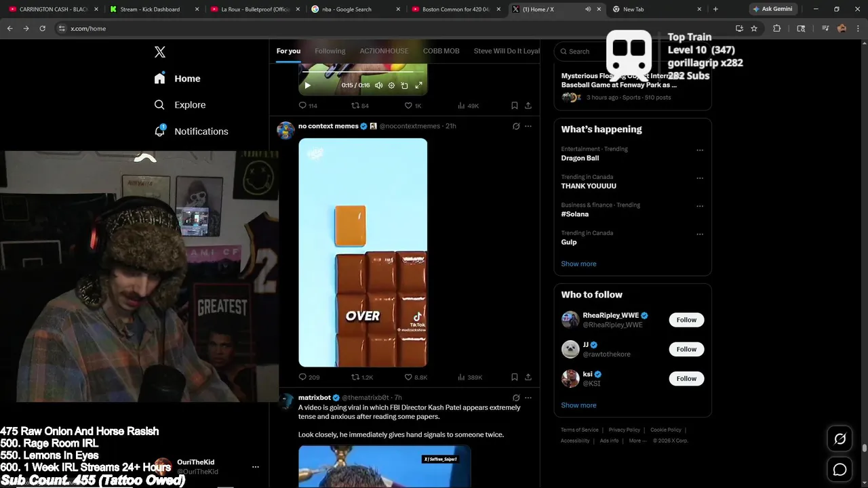This screenshot has height=488, width=868.
Task: Bookmark the post with 49K views
Action: 515,106
